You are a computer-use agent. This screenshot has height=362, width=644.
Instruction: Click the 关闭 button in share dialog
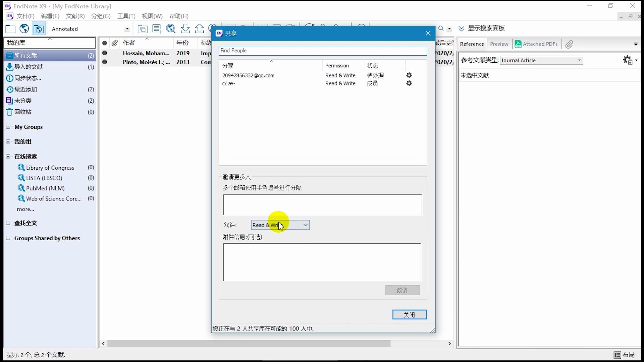click(409, 314)
